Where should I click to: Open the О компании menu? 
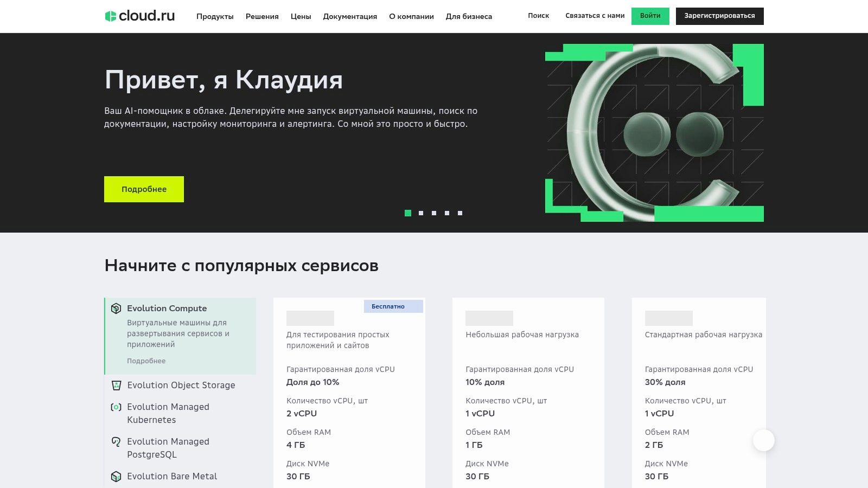tap(411, 16)
